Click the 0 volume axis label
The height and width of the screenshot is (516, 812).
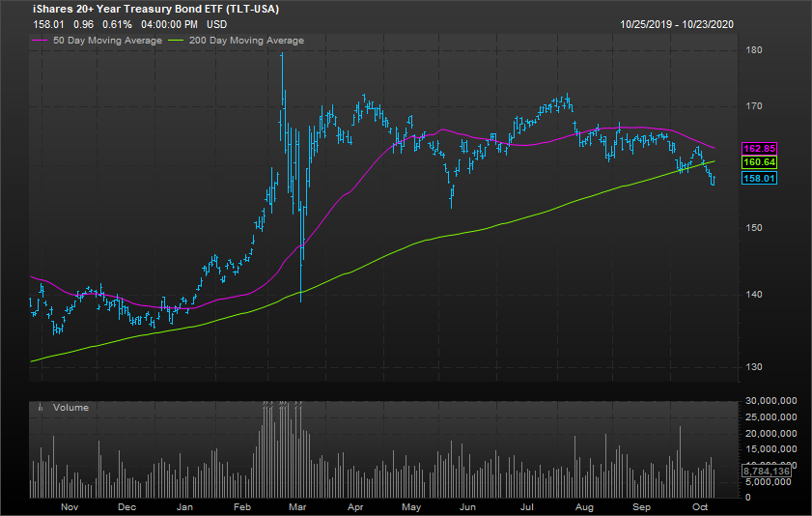pos(747,498)
